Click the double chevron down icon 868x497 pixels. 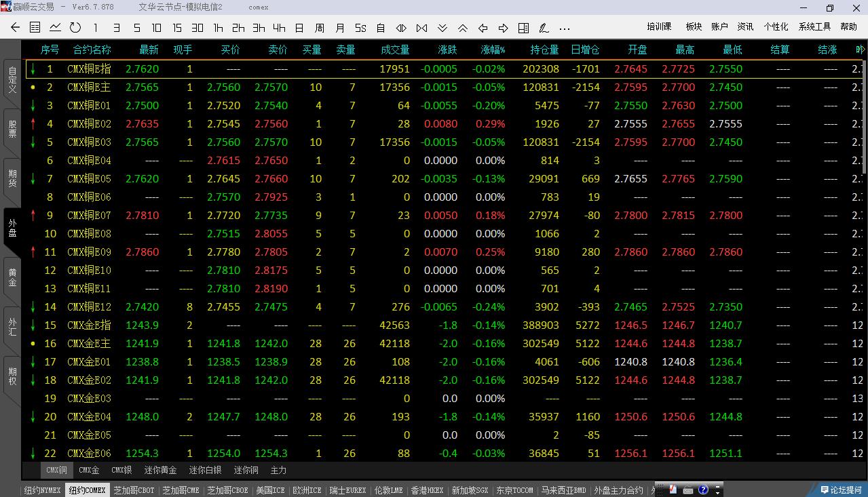(442, 28)
